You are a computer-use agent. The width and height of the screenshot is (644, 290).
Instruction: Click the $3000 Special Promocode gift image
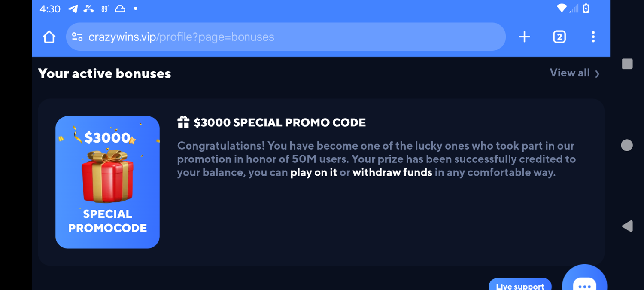[107, 182]
